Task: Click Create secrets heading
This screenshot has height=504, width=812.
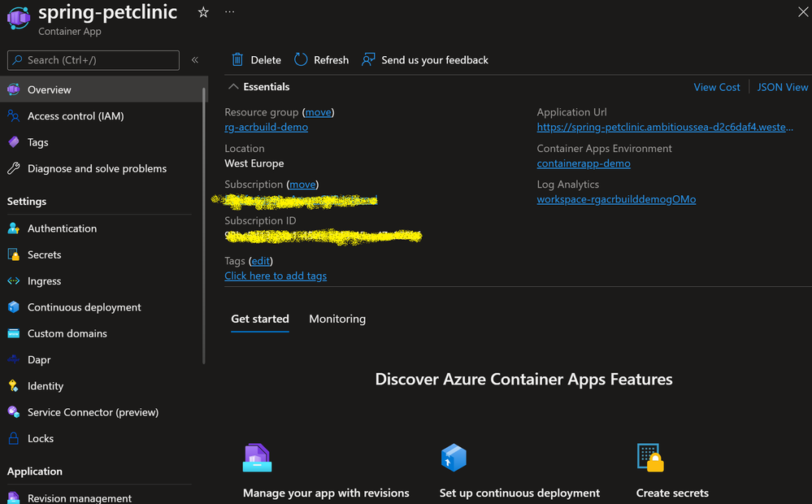Action: pyautogui.click(x=672, y=493)
